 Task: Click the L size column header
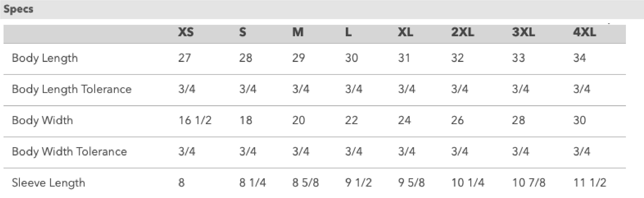point(348,32)
